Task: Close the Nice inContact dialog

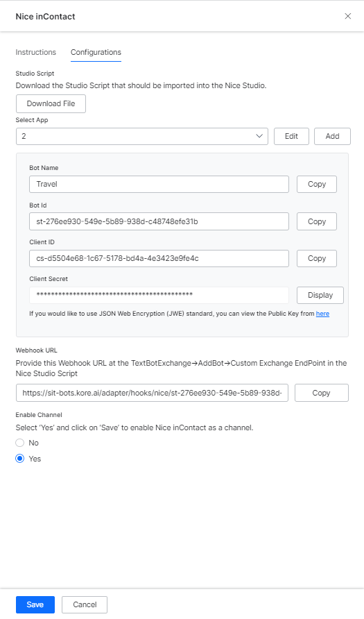Action: click(x=348, y=16)
